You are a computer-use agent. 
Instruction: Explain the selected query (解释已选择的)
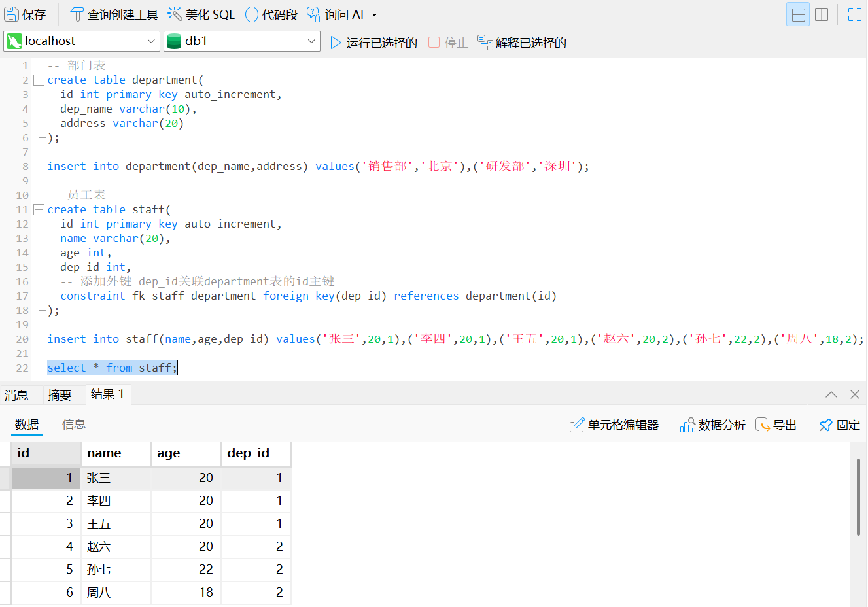(x=522, y=43)
